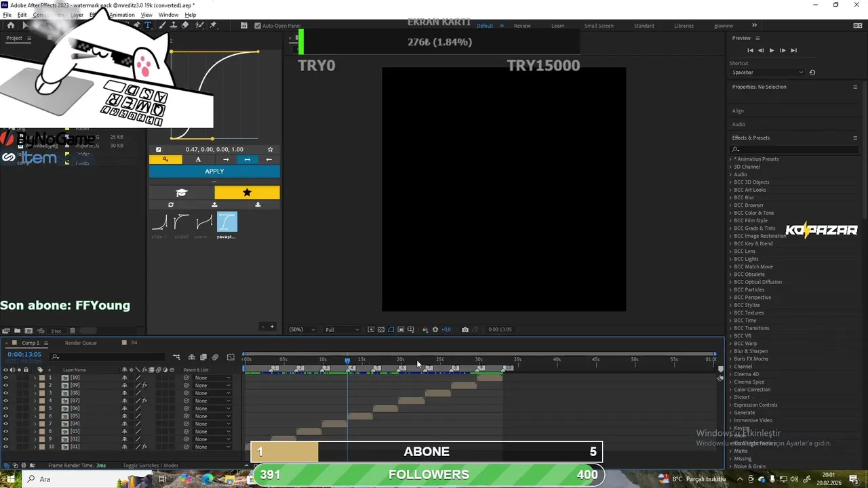
Task: Click Toggle Switches / Modes
Action: (x=151, y=466)
